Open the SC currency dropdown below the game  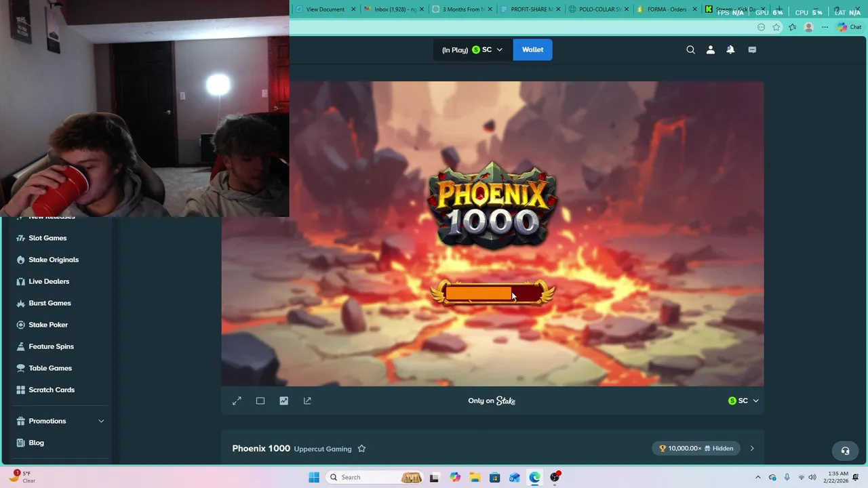coord(743,401)
